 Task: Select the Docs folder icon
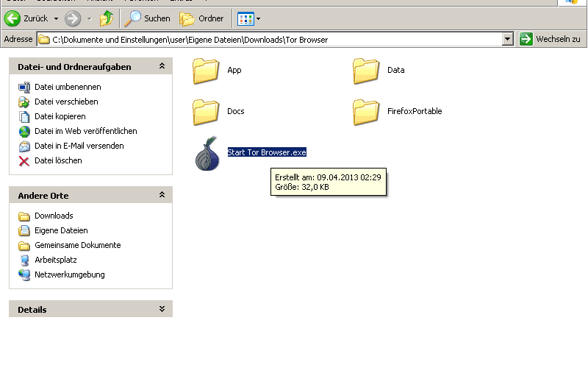206,112
